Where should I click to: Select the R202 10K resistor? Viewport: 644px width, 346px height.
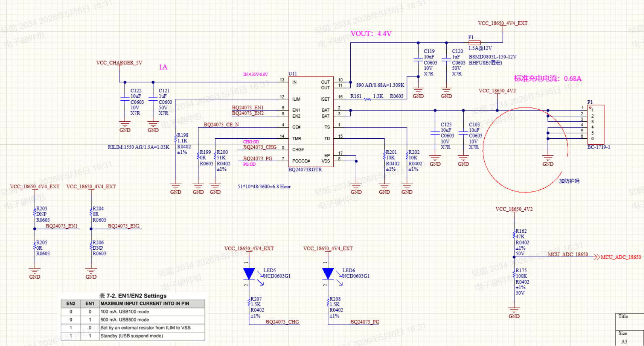407,156
